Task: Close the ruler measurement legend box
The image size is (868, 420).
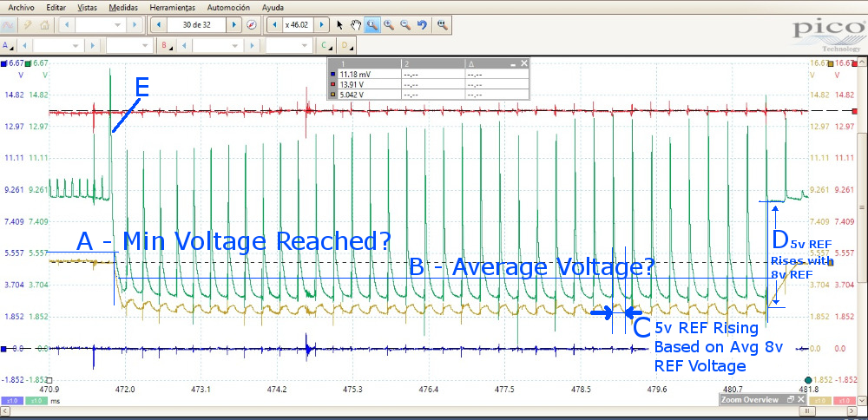Action: (x=523, y=64)
